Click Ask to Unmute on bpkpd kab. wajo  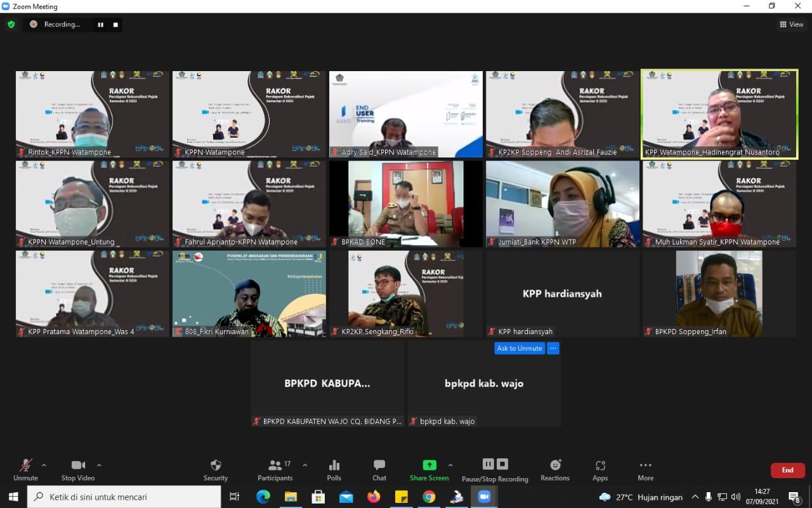click(520, 348)
